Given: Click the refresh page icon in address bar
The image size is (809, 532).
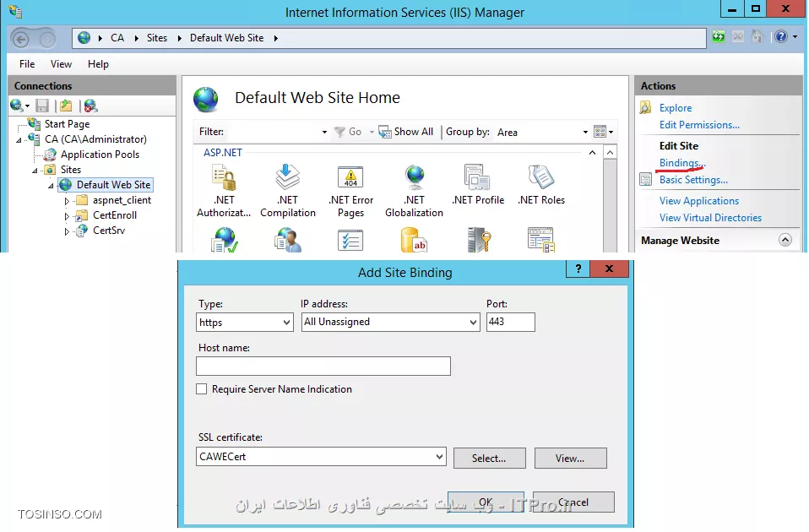Looking at the screenshot, I should pos(718,36).
